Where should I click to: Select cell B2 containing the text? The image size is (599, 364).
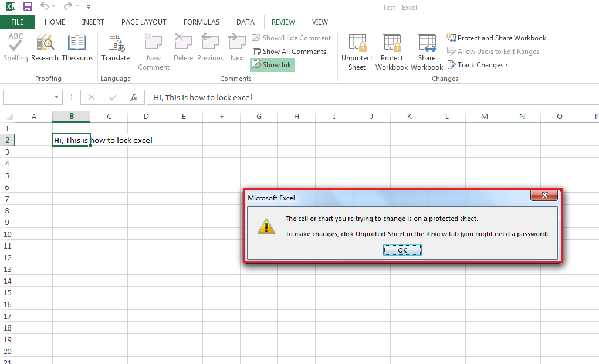[x=71, y=140]
